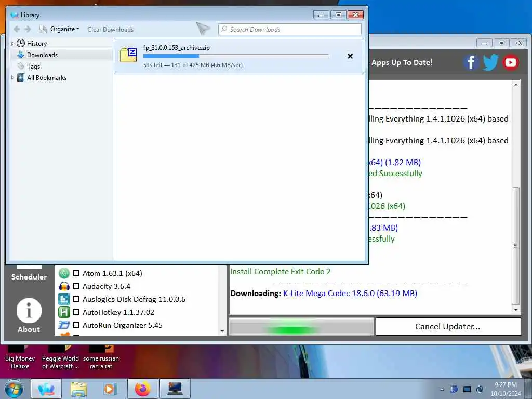The height and width of the screenshot is (399, 532).
Task: Show hidden tray icons arrow
Action: pos(442,390)
